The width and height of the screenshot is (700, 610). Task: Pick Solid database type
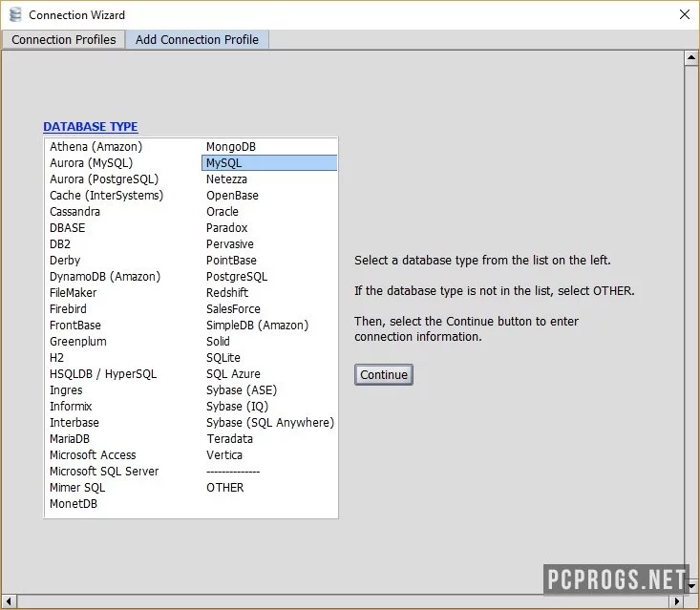coord(218,342)
